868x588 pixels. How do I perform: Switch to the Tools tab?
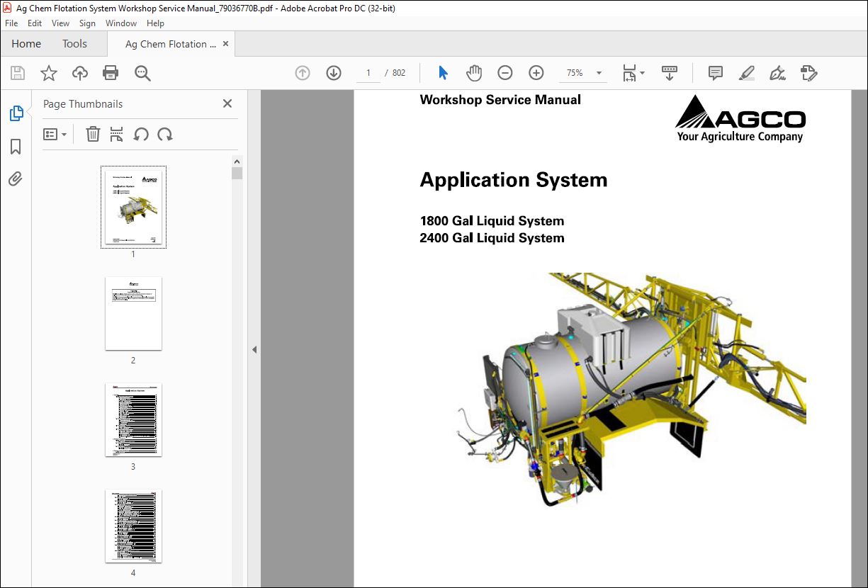pyautogui.click(x=74, y=44)
